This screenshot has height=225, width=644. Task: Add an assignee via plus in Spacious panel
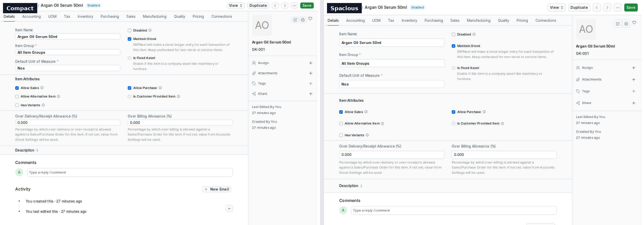click(634, 68)
